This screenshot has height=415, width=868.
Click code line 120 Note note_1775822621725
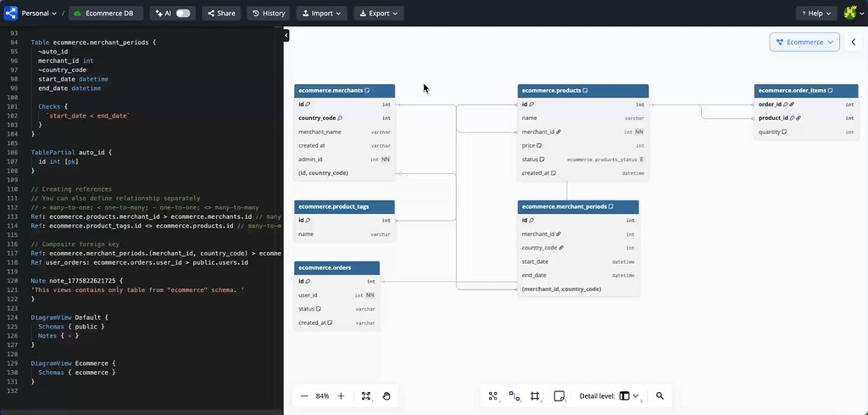[77, 281]
